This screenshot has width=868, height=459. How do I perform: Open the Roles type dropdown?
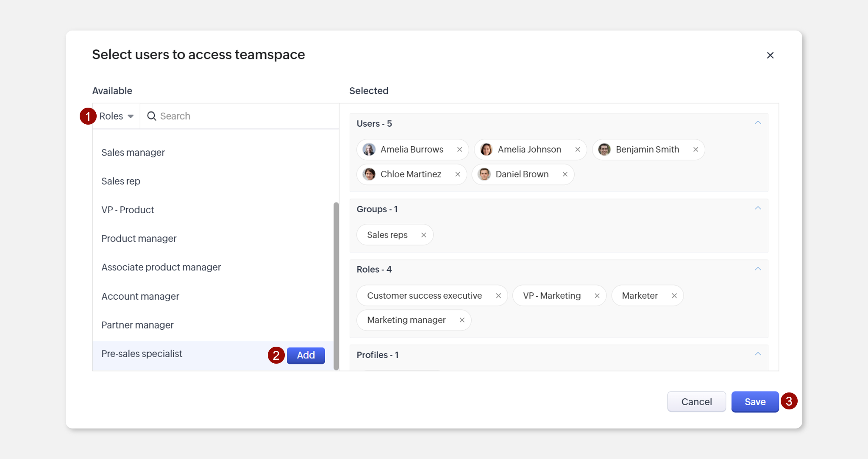116,116
